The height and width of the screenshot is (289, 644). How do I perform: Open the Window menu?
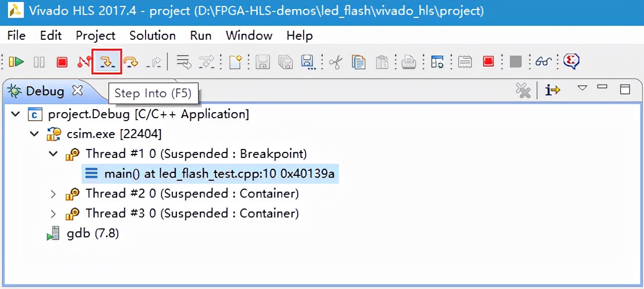click(x=249, y=36)
